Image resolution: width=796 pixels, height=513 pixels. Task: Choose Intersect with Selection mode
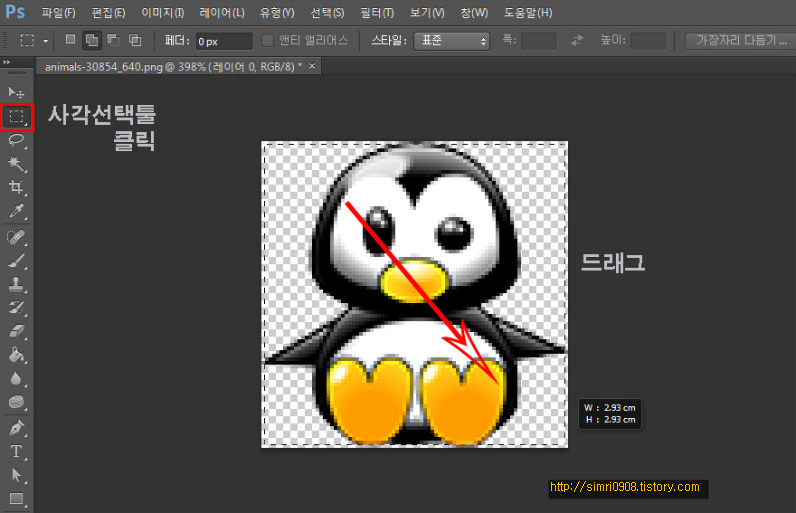(x=135, y=40)
